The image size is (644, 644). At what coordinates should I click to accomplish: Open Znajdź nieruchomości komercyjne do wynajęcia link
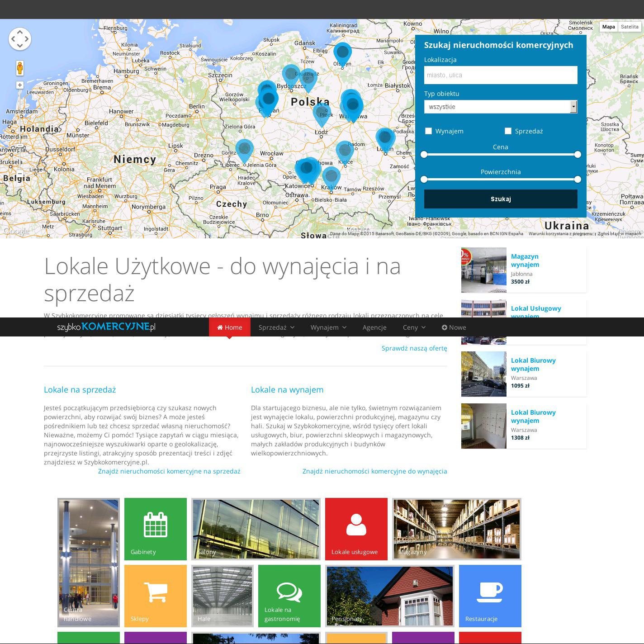pyautogui.click(x=374, y=471)
